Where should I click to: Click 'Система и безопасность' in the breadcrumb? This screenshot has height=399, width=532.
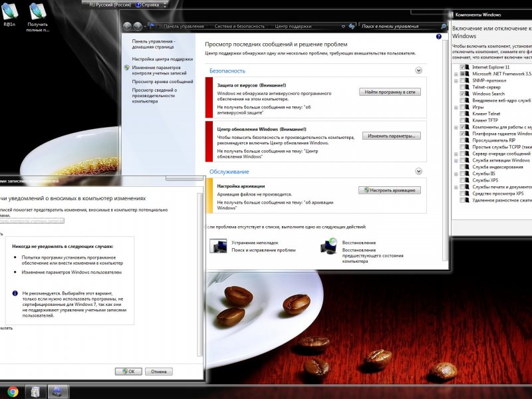click(x=239, y=26)
